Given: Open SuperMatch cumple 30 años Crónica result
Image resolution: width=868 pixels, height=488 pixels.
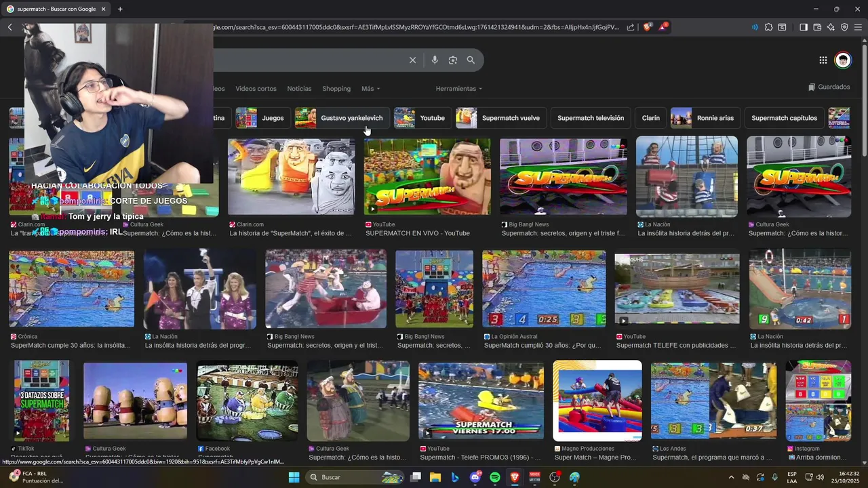Looking at the screenshot, I should pos(71,289).
